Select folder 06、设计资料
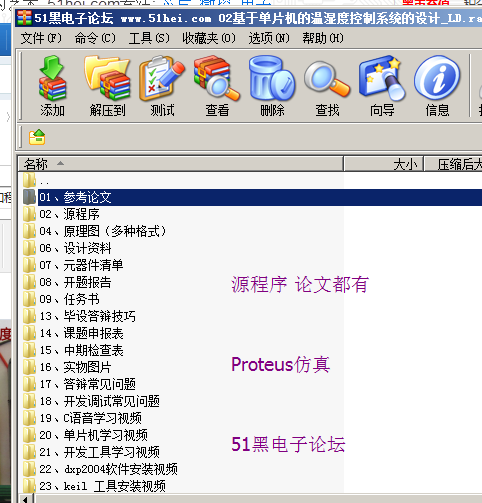Viewport: 482px width, 503px height. [x=67, y=248]
